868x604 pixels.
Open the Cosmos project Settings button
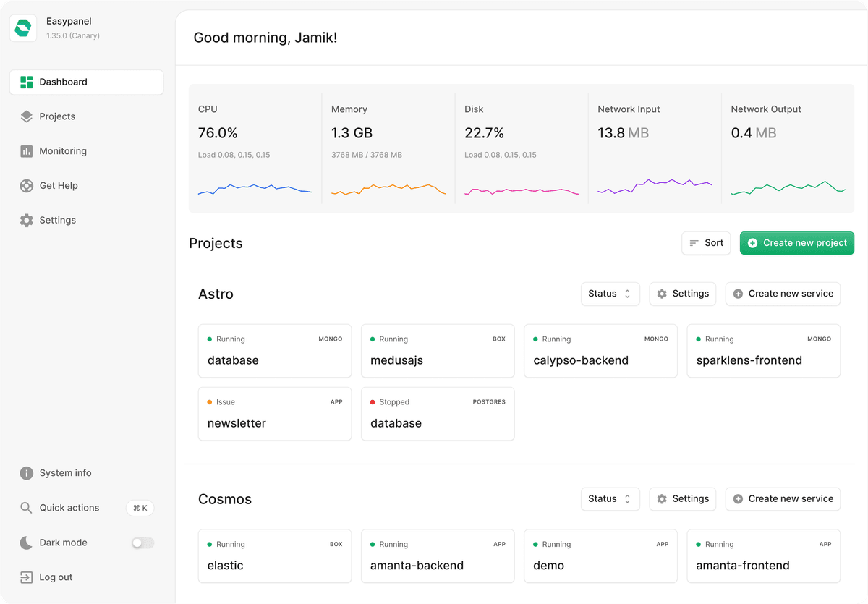pyautogui.click(x=682, y=499)
